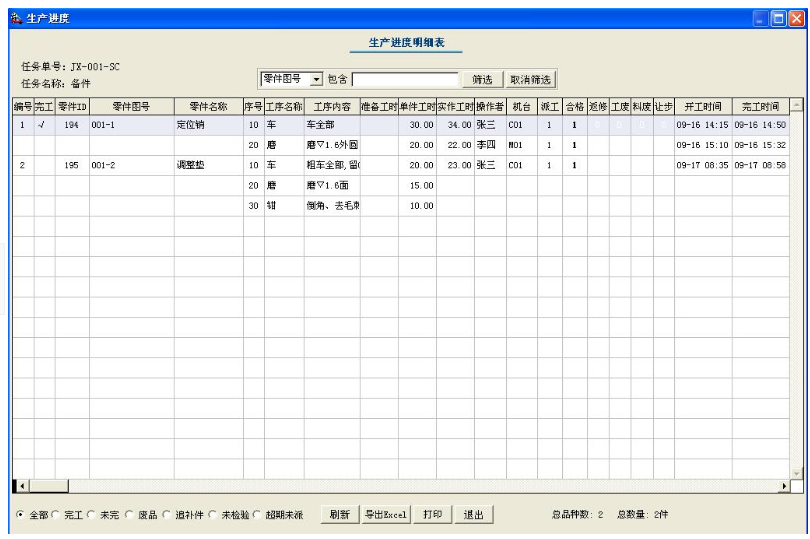Select cell 定位销 in the part name column
This screenshot has width=810, height=540.
(209, 125)
